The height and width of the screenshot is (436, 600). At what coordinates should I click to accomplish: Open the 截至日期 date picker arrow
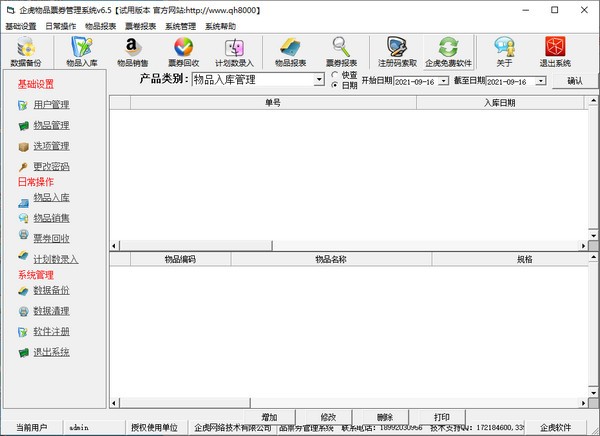point(540,81)
